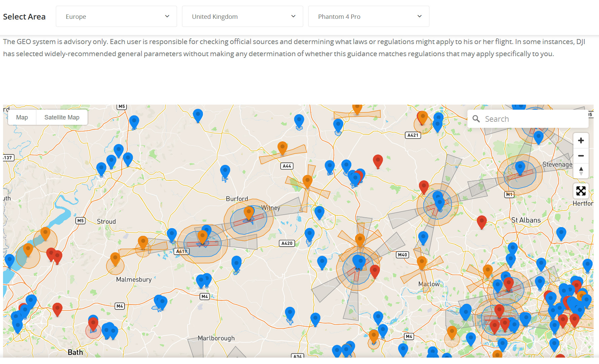The width and height of the screenshot is (599, 364).
Task: Open the Phantom 4 Pro model dropdown
Action: (x=369, y=16)
